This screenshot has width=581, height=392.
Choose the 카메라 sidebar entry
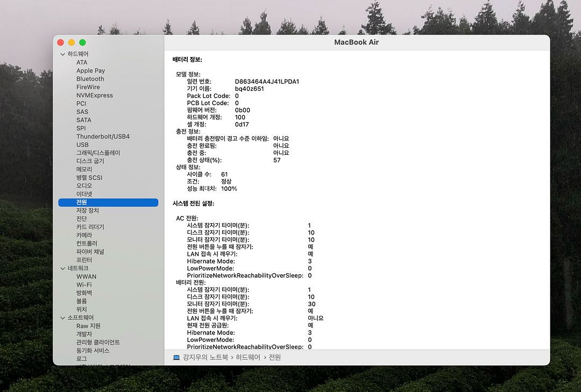click(x=84, y=236)
